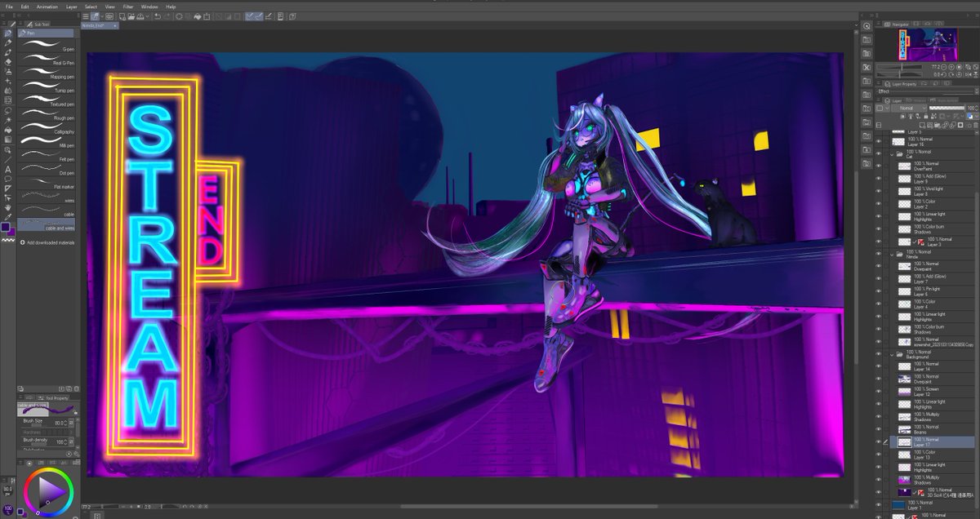The image size is (980, 519).
Task: Toggle visibility of Layer 8 Vivid light
Action: click(879, 191)
